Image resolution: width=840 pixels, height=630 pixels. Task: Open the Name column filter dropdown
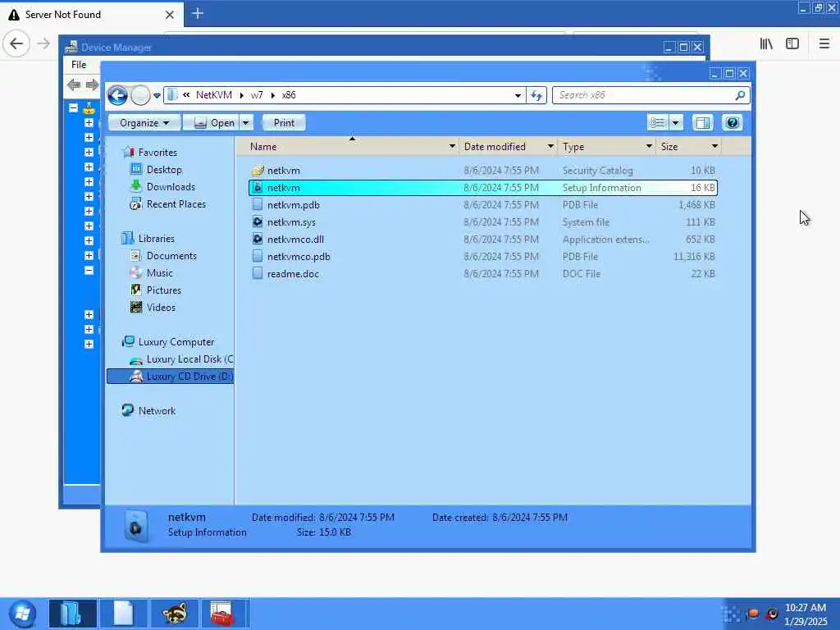point(452,146)
